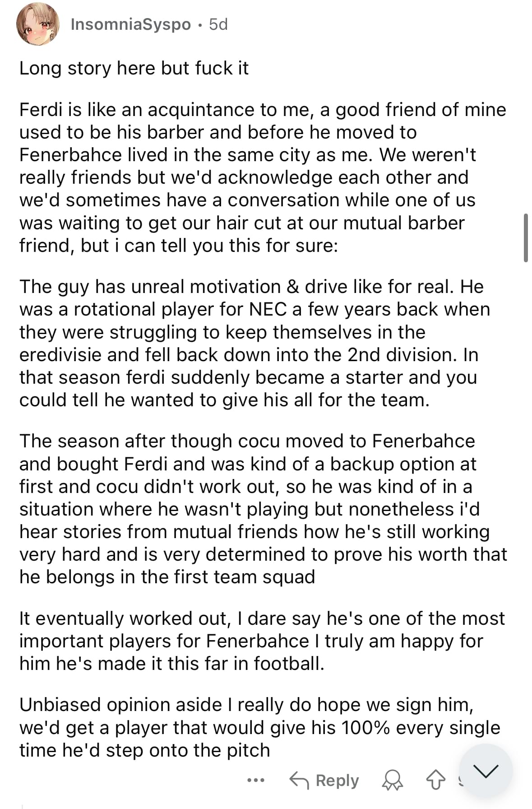The image size is (532, 809).
Task: Open the three-dot more options menu
Action: [256, 780]
